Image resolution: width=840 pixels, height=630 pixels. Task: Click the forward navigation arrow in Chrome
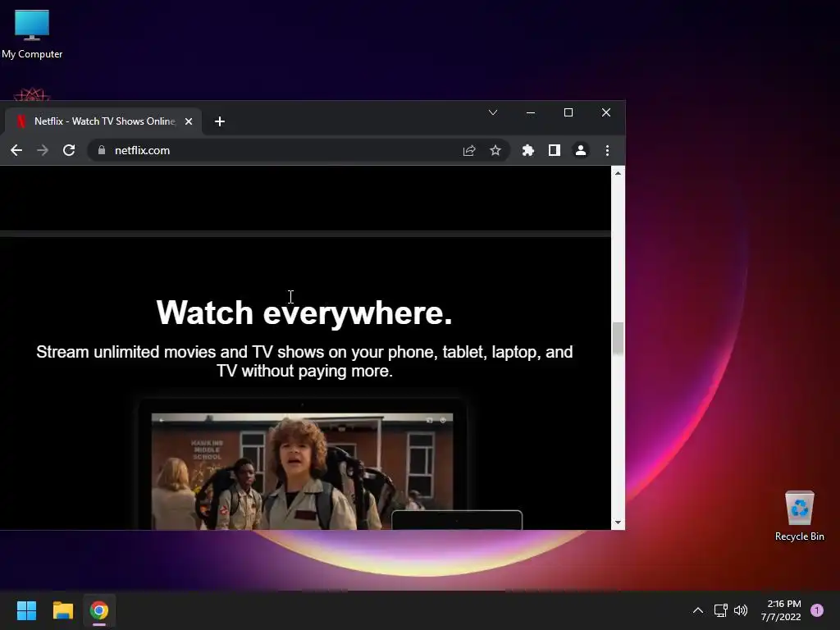tap(43, 151)
